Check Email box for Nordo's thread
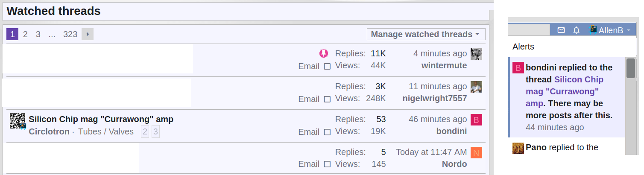Viewport: 644px width, 175px height. [x=327, y=164]
